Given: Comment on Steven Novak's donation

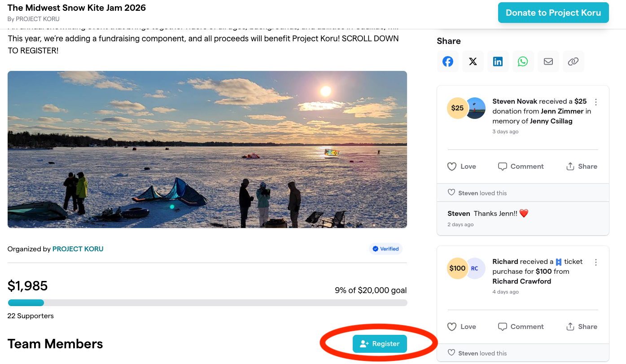Looking at the screenshot, I should tap(521, 167).
